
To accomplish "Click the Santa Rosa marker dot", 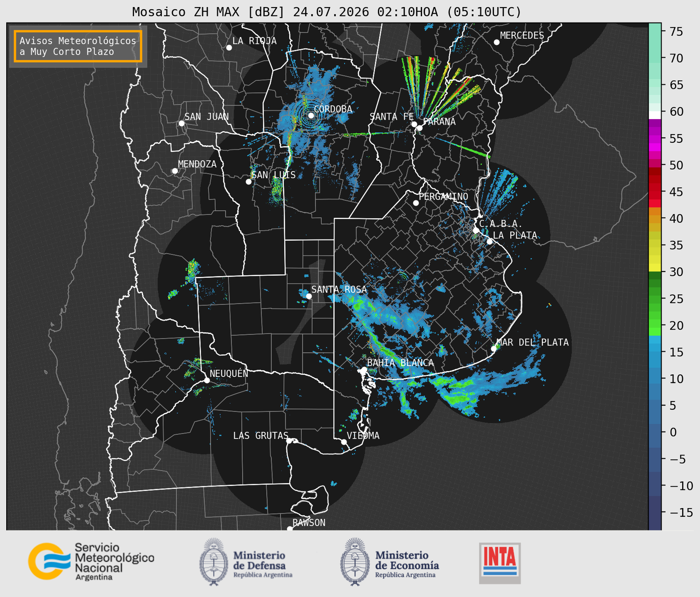I will point(309,296).
